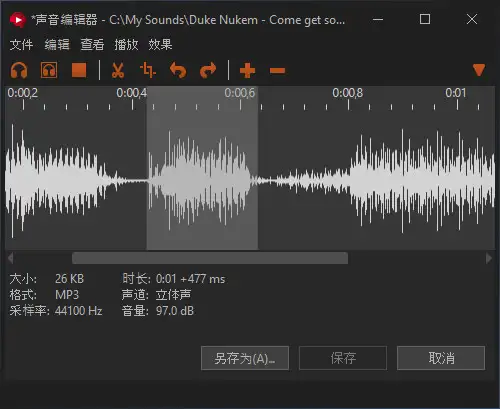
Task: Open the 文件 menu
Action: point(21,44)
